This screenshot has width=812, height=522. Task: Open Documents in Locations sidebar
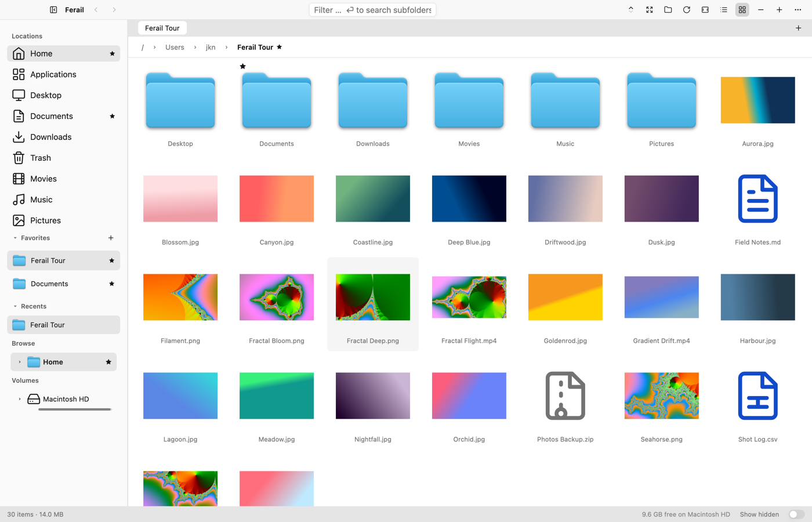(x=64, y=116)
